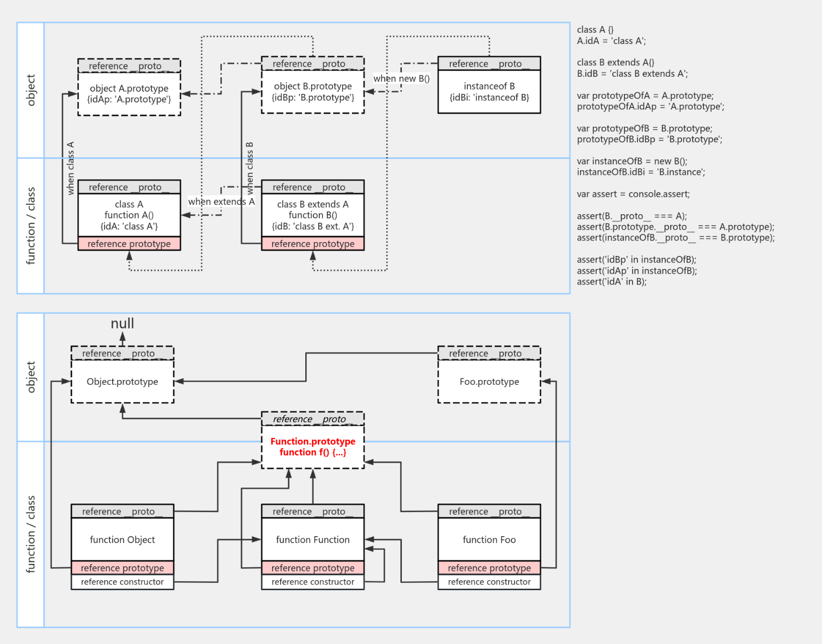Image resolution: width=822 pixels, height=644 pixels.
Task: Click the 'null' text above Object.prototype
Action: point(122,324)
